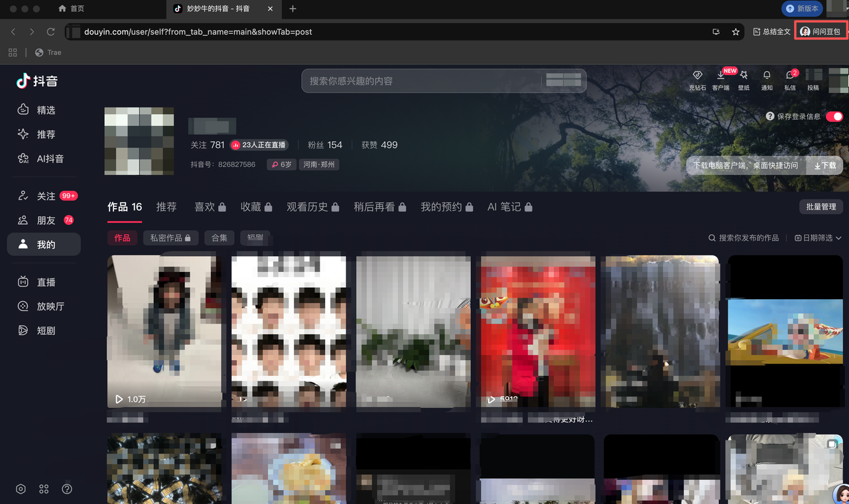Open 推荐 in the left sidebar
The image size is (849, 504).
tap(45, 135)
